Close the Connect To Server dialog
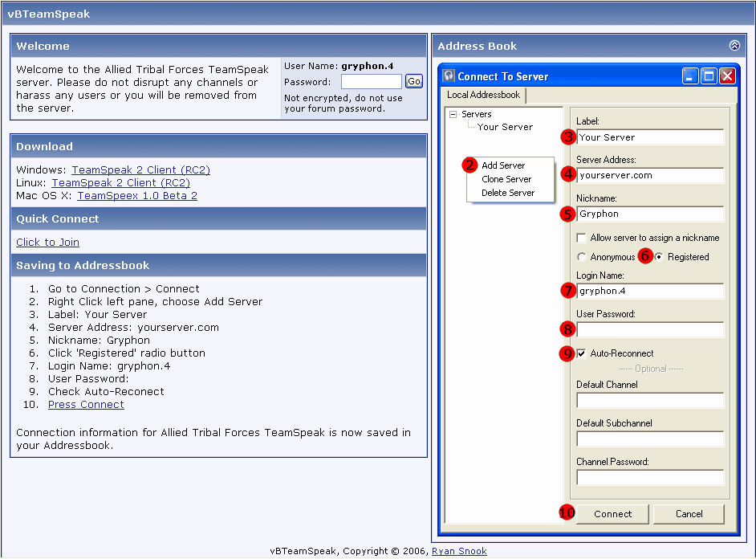Screen dimensions: 756x559 [727, 76]
